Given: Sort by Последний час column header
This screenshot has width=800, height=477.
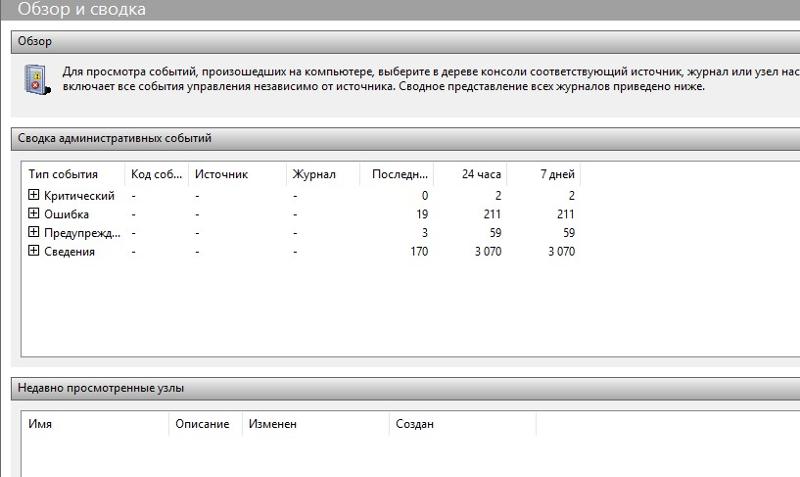Looking at the screenshot, I should 396,174.
